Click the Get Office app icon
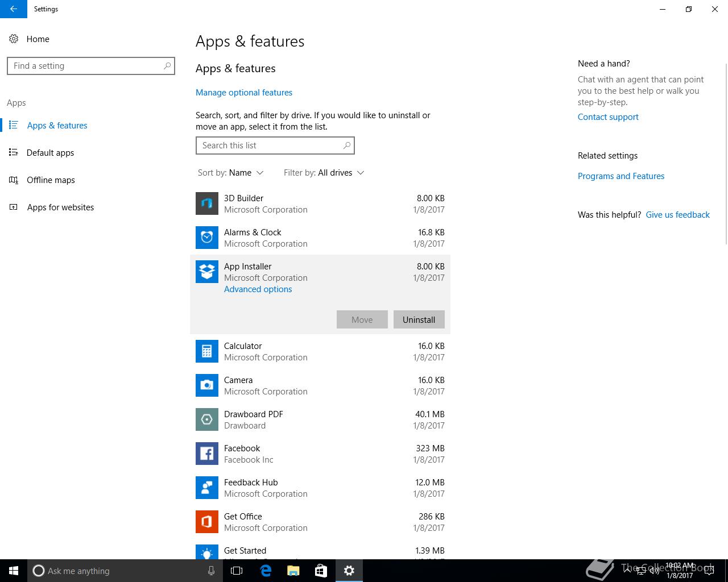The width and height of the screenshot is (728, 582). 207,522
